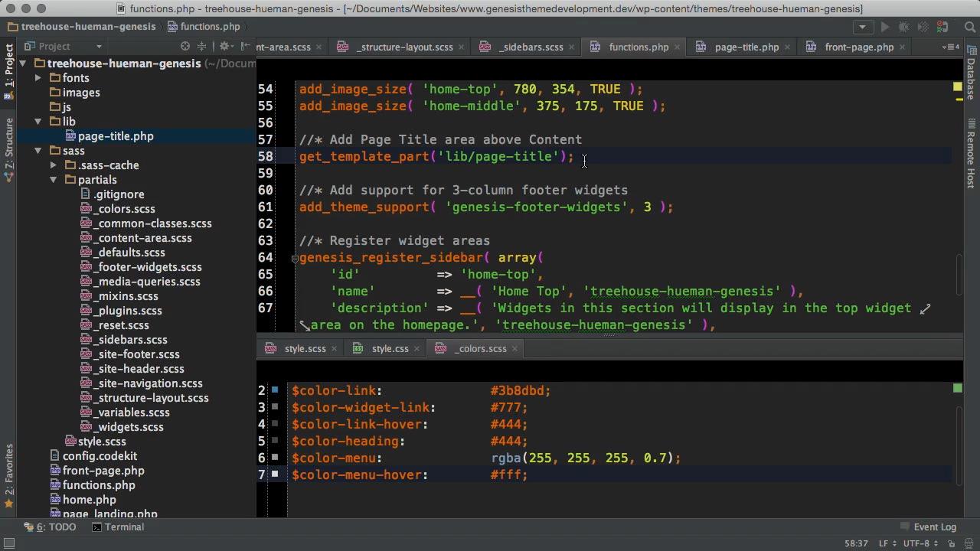Close the _sidebars.scss tab

tap(571, 47)
